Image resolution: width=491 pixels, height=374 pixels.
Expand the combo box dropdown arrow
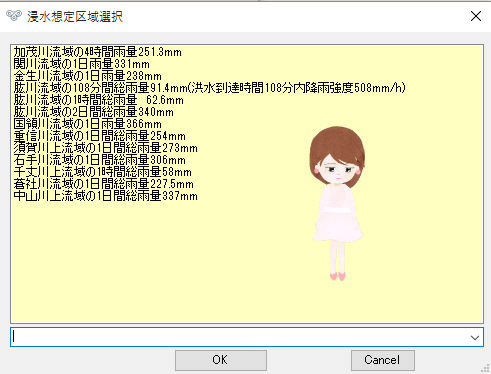coord(475,337)
